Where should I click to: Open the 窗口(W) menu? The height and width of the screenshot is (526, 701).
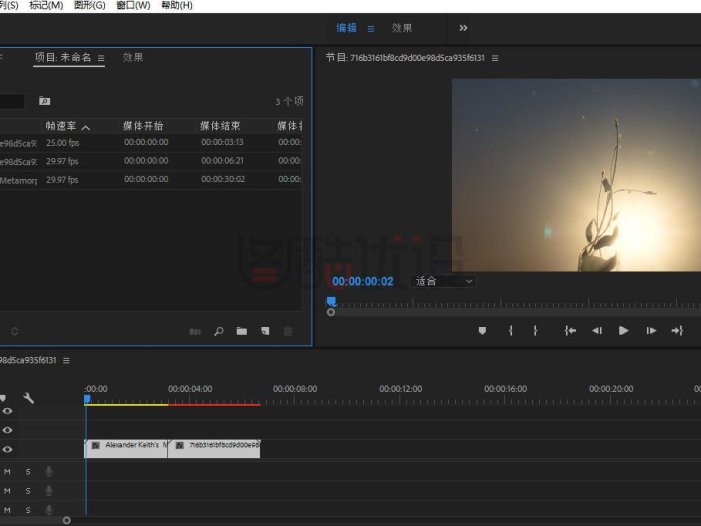[133, 5]
